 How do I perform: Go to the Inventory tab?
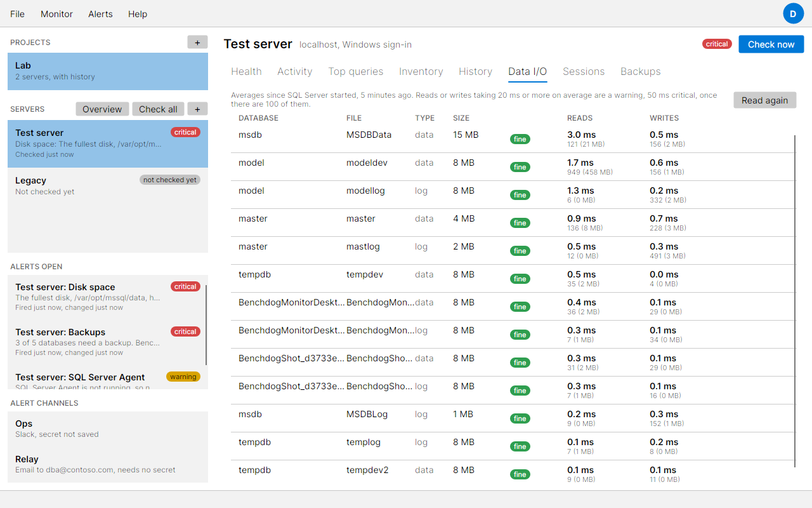(x=421, y=71)
